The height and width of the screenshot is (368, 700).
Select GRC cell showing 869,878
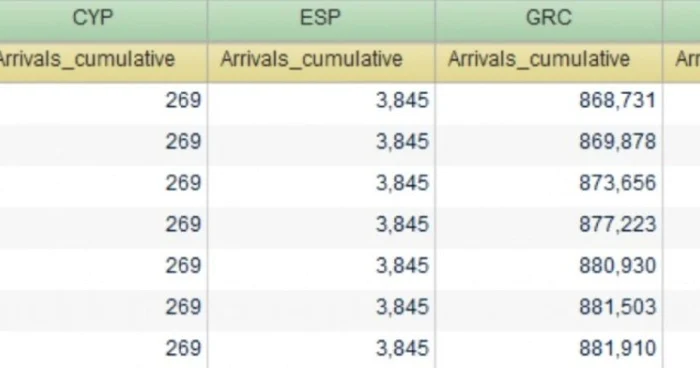pyautogui.click(x=549, y=142)
